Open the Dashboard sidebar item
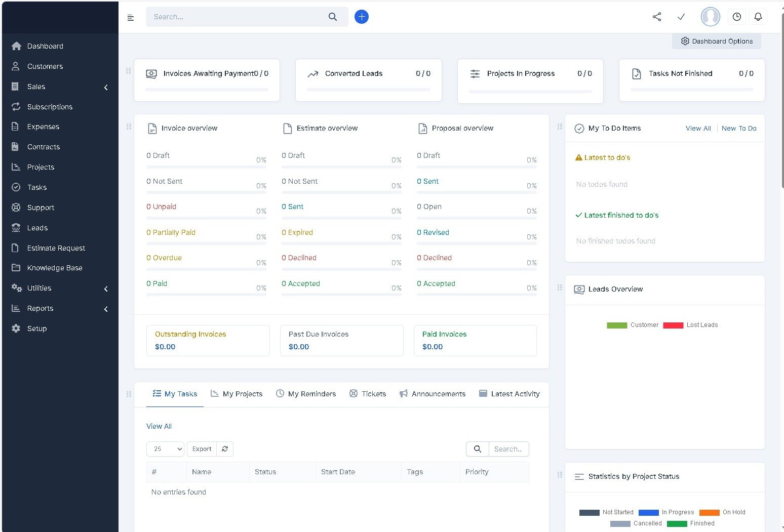Image resolution: width=784 pixels, height=532 pixels. [x=60, y=46]
